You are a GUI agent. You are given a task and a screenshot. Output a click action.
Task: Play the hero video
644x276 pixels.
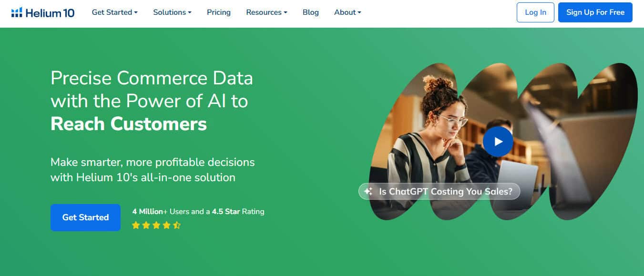pos(498,142)
